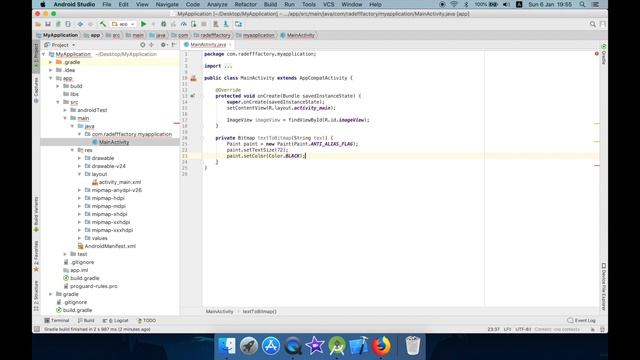The width and height of the screenshot is (640, 360).
Task: Expand the .idea folder
Action: (51, 70)
